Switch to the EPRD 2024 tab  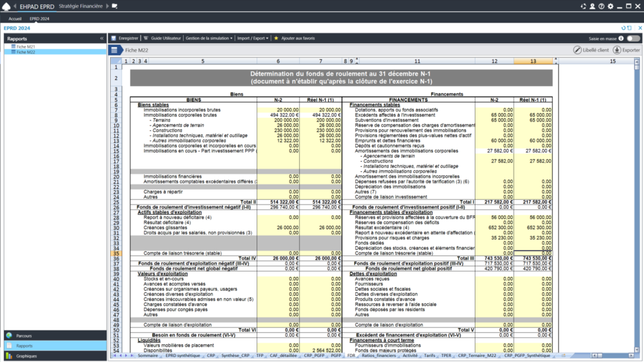[40, 19]
